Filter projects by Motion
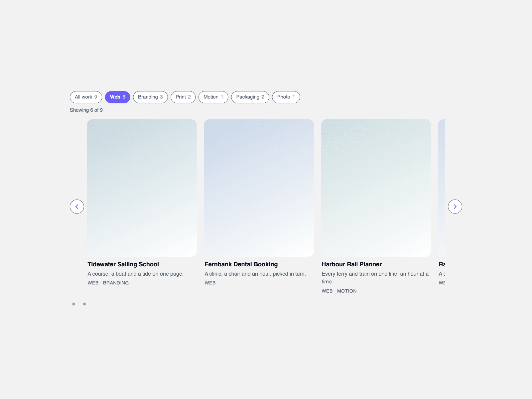 pos(213,97)
